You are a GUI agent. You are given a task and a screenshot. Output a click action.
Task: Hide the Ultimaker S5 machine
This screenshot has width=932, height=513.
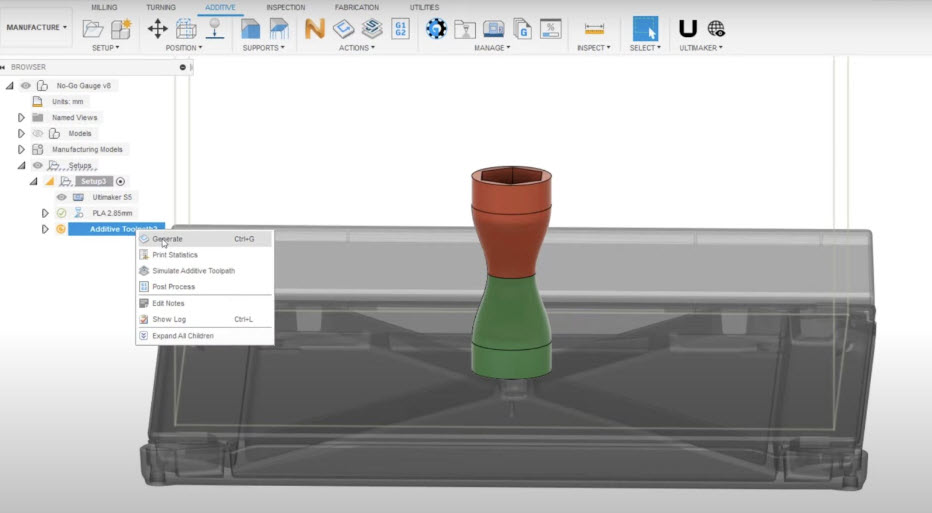click(61, 197)
